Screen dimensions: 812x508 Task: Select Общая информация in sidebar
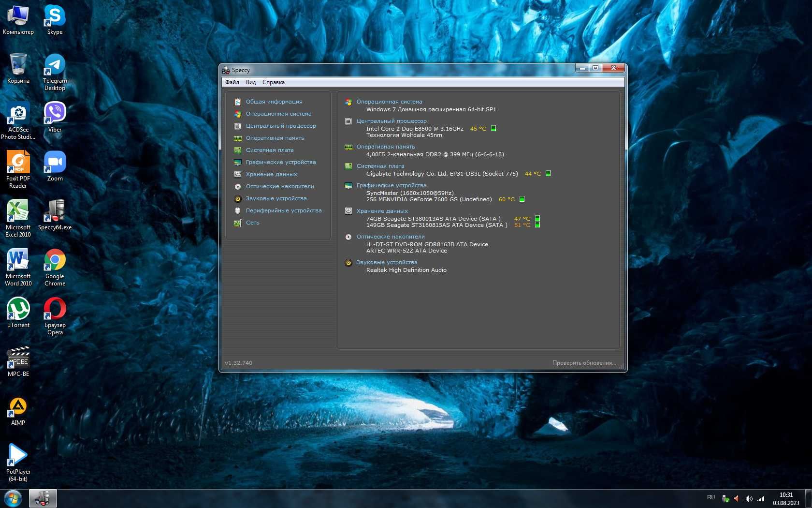coord(274,102)
